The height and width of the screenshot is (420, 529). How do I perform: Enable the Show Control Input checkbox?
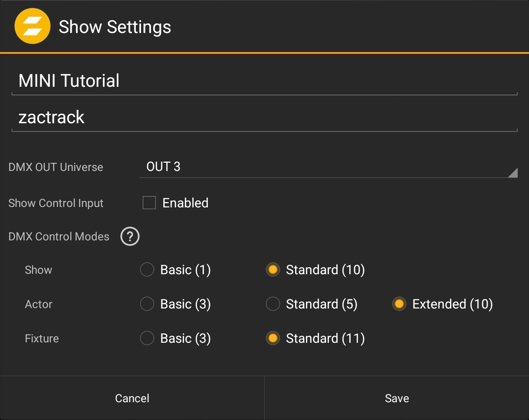click(149, 203)
